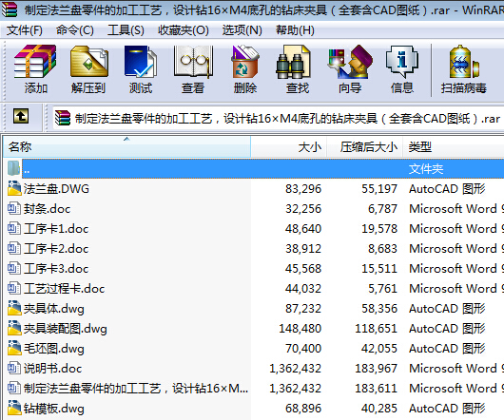The width and height of the screenshot is (504, 420).
Task: Select the 工艺过程卡.doc file icon
Action: 14,288
